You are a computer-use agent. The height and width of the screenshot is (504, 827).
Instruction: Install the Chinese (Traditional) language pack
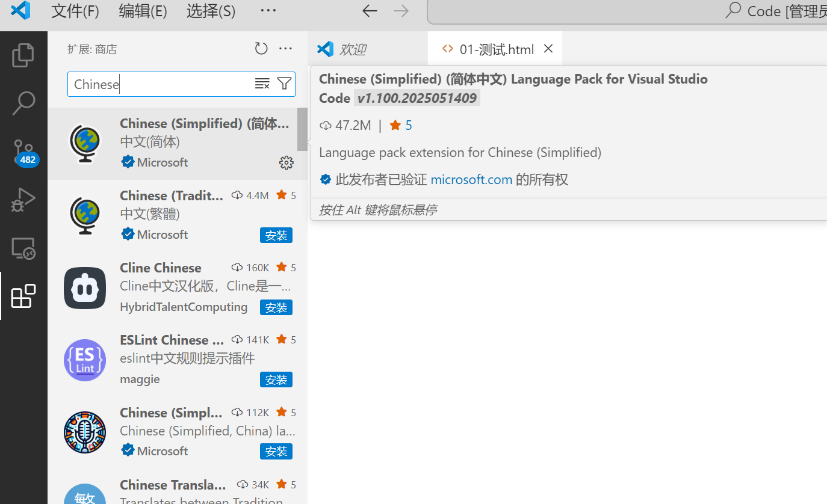(x=276, y=235)
